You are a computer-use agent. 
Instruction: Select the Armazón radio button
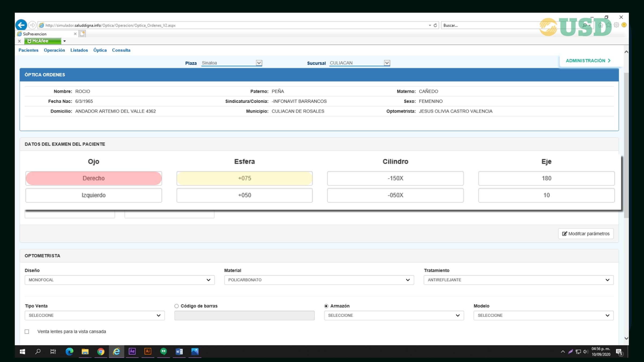(x=326, y=306)
